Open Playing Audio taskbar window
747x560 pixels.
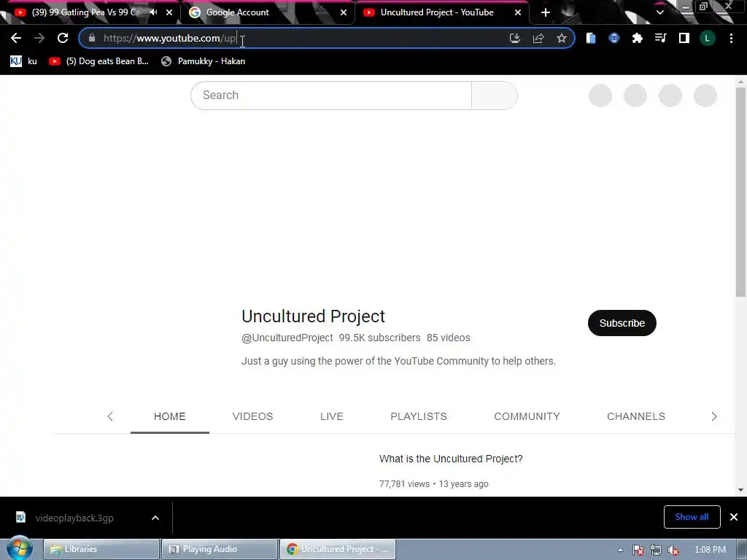(x=220, y=549)
